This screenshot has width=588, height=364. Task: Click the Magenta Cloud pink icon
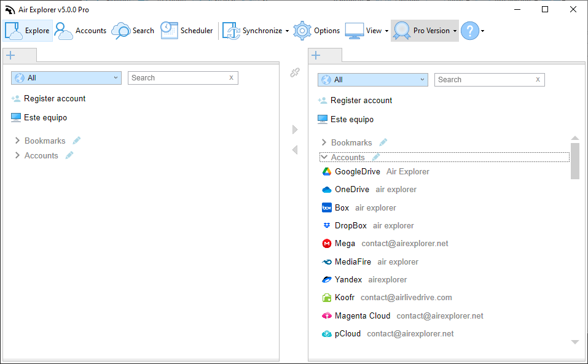[327, 316]
